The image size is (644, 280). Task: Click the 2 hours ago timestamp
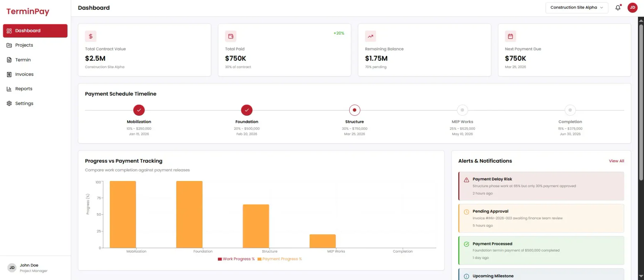(483, 194)
